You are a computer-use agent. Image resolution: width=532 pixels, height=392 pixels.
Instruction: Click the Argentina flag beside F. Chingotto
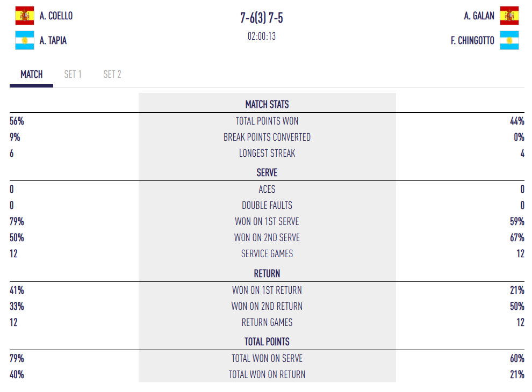click(x=509, y=40)
